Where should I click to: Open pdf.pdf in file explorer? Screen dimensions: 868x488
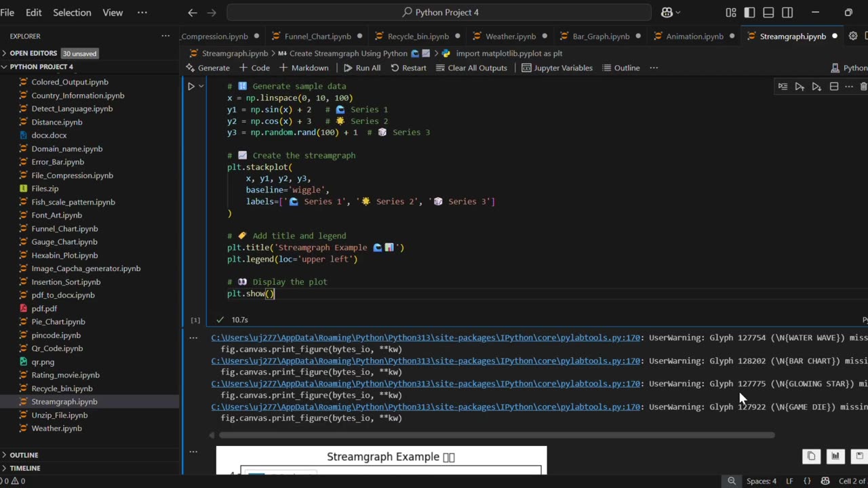[44, 308]
